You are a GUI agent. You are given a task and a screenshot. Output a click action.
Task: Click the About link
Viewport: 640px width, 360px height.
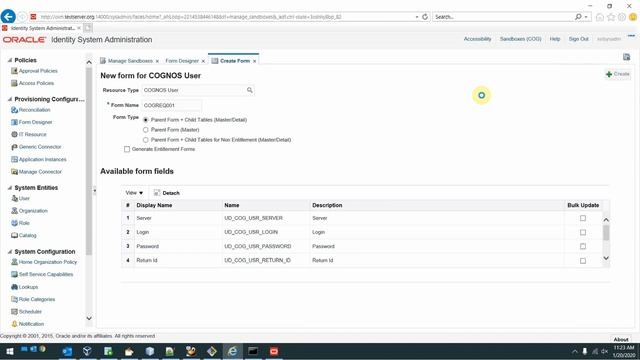[x=621, y=340]
